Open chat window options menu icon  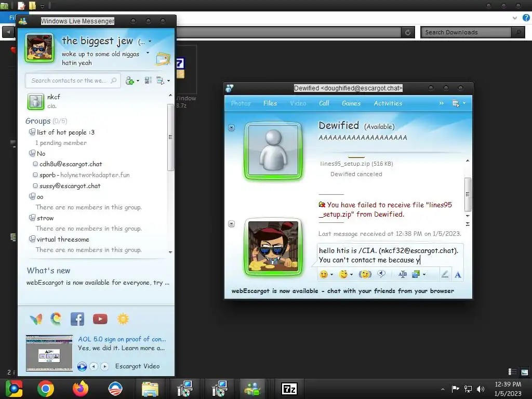(456, 103)
